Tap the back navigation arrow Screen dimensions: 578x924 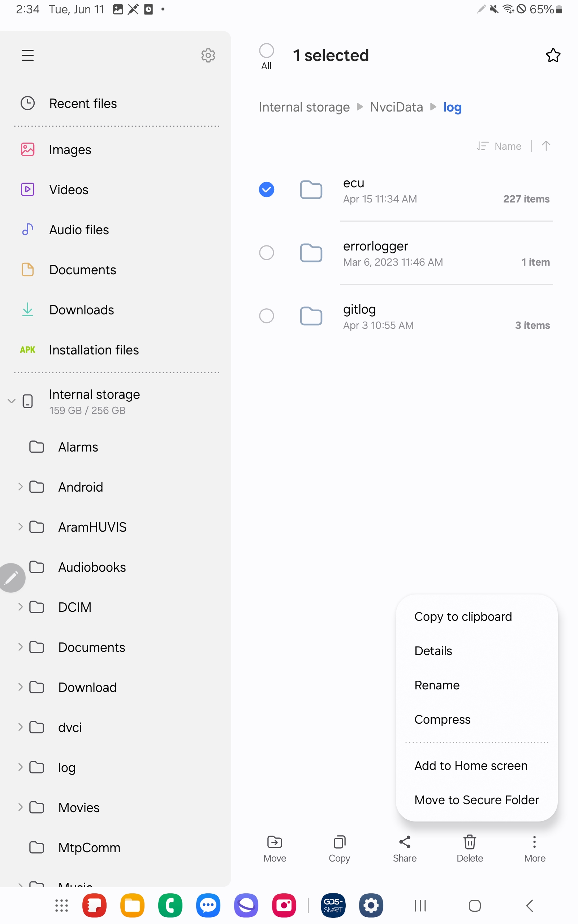[x=530, y=906]
